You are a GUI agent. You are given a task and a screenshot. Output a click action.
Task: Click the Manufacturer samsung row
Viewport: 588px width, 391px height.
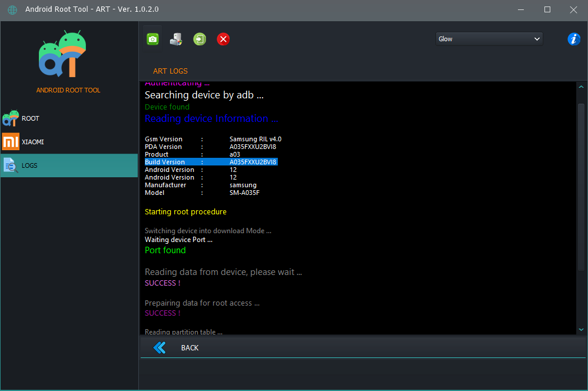pos(201,185)
